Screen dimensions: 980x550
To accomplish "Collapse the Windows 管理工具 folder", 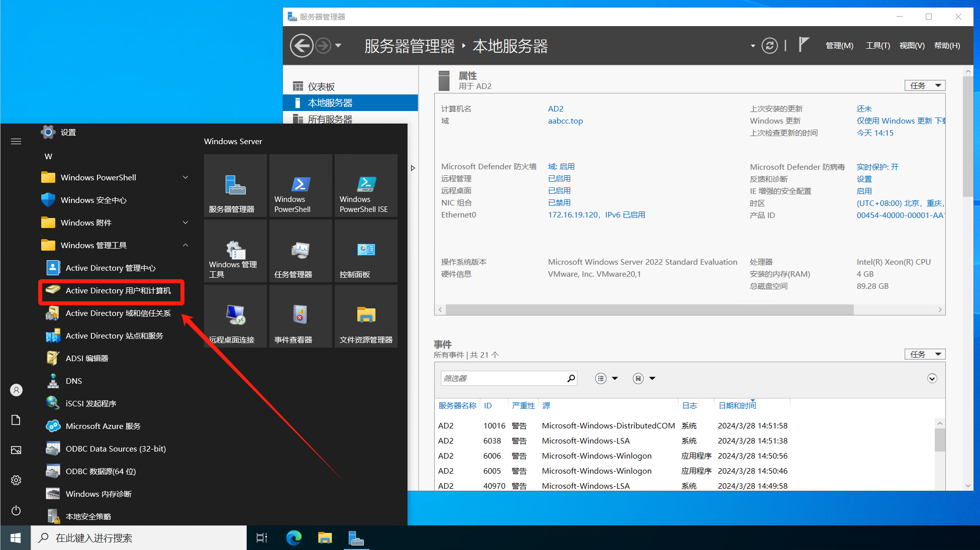I will (185, 245).
